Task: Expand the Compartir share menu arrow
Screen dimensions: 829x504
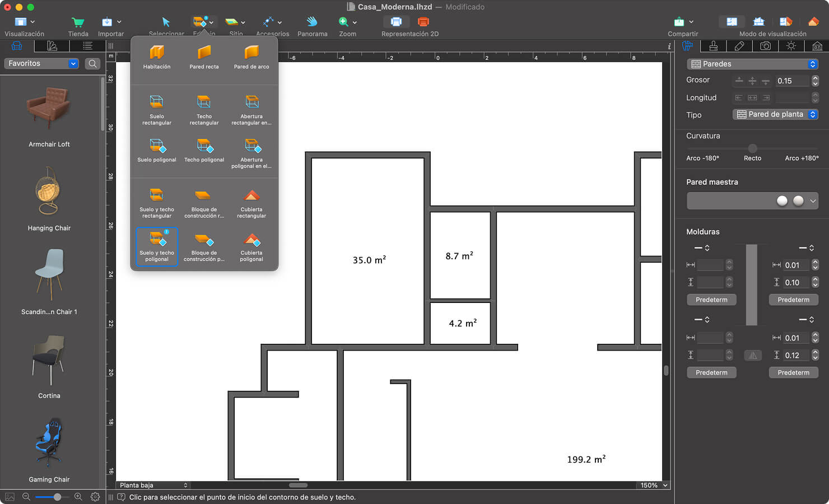Action: (x=691, y=22)
